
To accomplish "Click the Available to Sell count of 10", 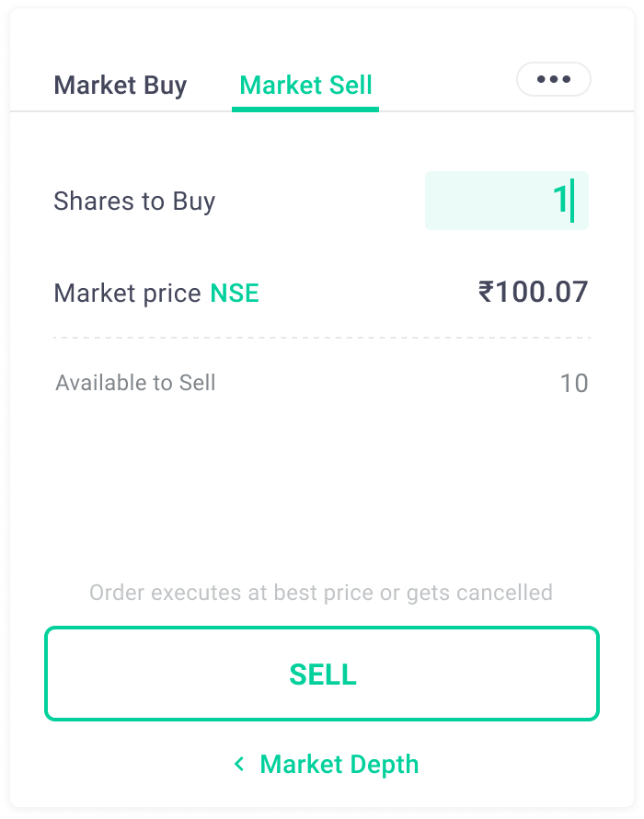I will [580, 383].
